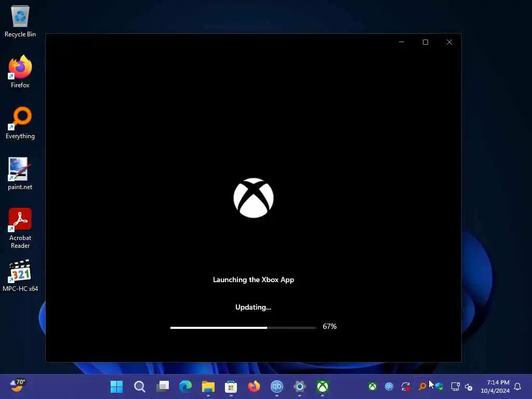Click the "67%" progress value
The image size is (532, 399).
pyautogui.click(x=329, y=326)
